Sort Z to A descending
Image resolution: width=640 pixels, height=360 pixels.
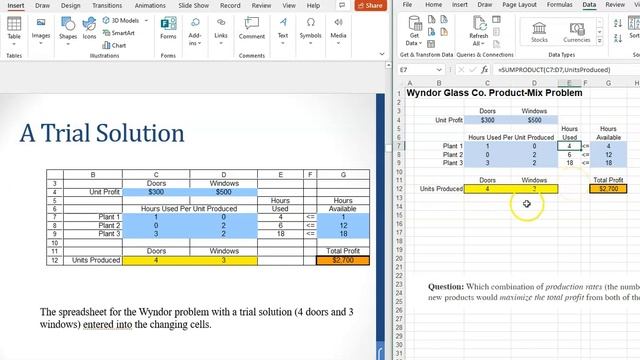click(618, 38)
